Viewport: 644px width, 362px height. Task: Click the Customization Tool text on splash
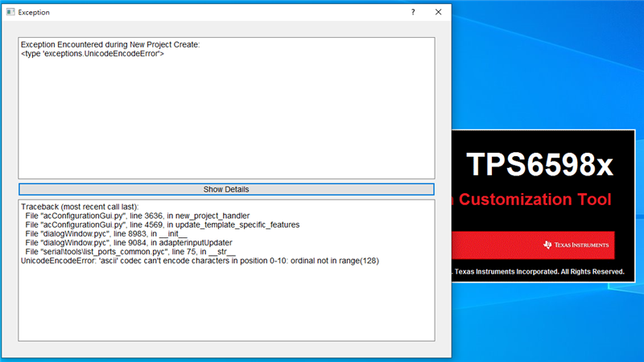(x=535, y=200)
